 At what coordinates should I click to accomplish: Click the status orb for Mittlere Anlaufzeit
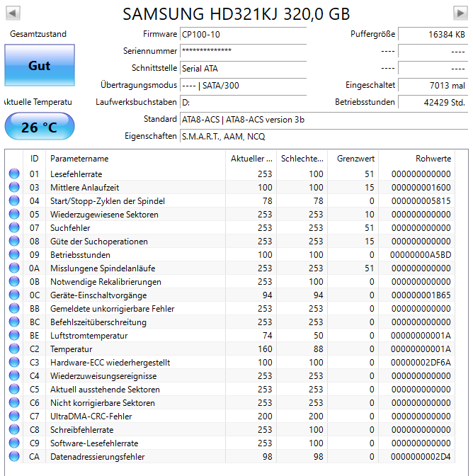click(x=14, y=187)
